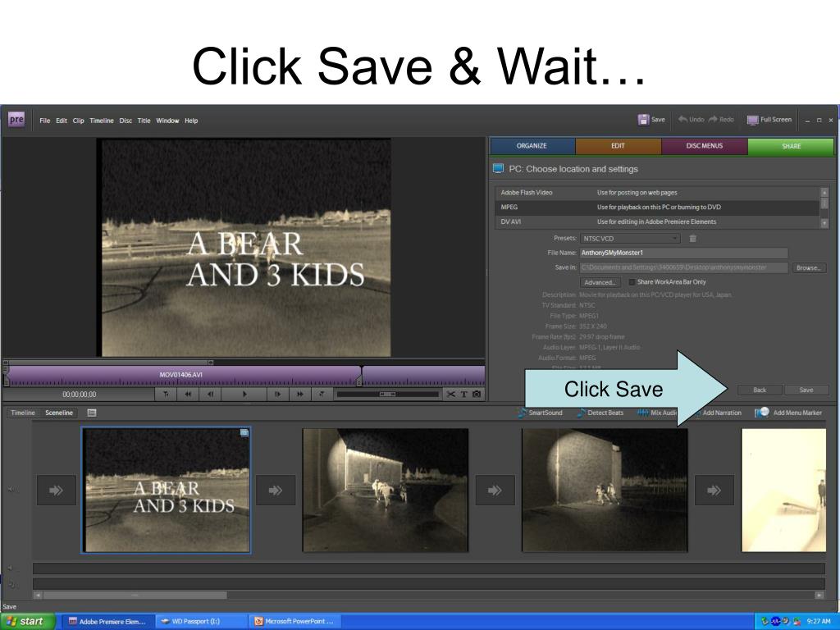
Task: Open the Properties panel icon beside Sceneline
Action: point(92,413)
